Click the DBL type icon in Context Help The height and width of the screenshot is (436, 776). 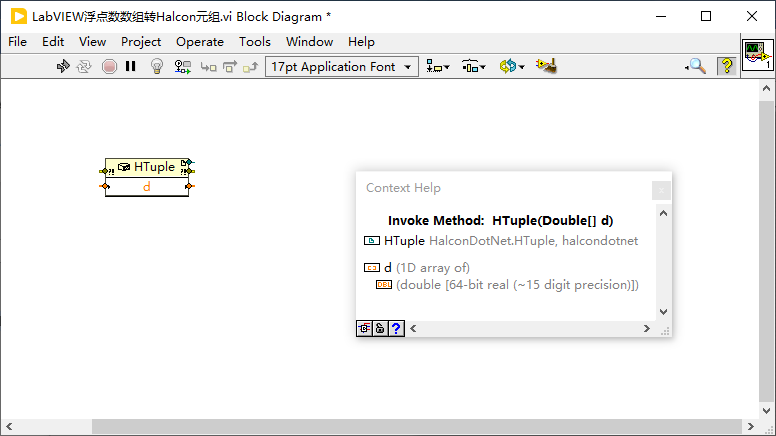pyautogui.click(x=384, y=285)
